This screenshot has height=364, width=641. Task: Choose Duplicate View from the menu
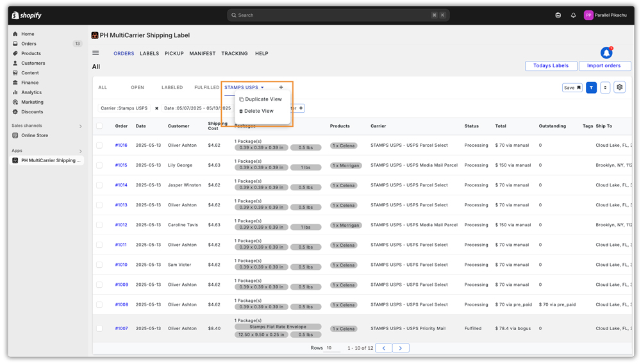coord(260,99)
